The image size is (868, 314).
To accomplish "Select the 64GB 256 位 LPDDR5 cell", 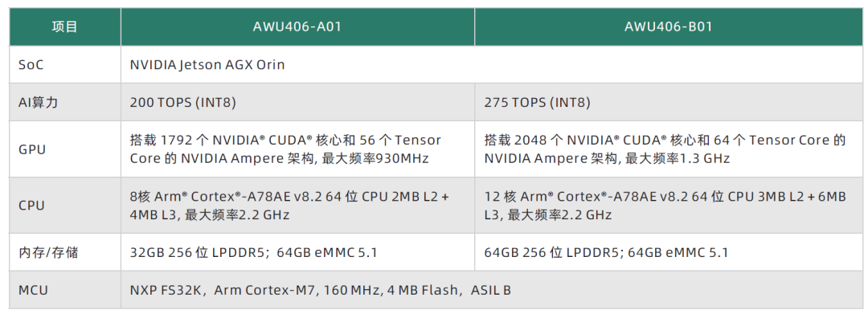I will tap(668, 253).
